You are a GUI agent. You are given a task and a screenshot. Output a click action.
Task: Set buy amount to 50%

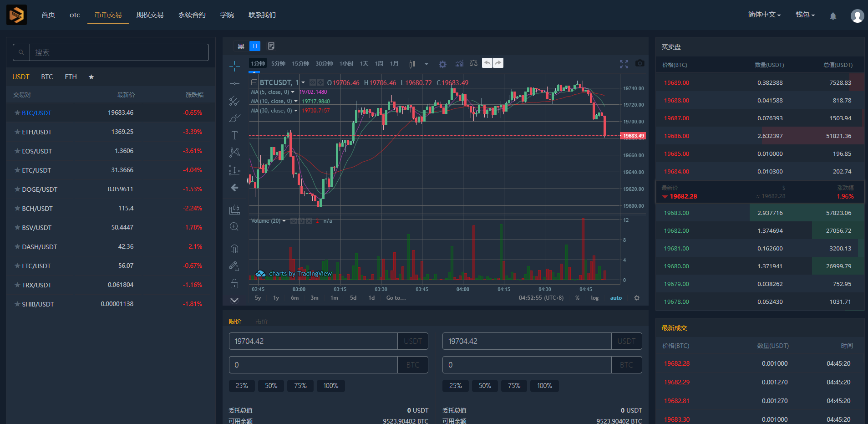271,386
